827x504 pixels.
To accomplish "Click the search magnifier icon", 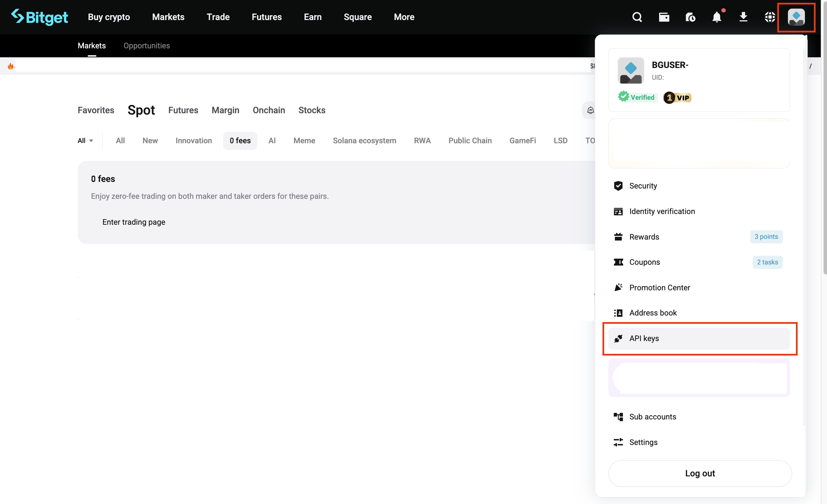I will (637, 17).
